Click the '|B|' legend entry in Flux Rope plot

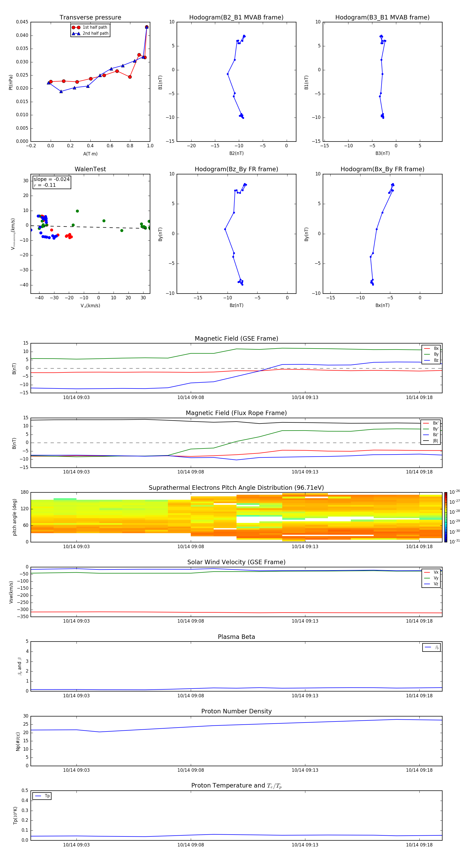pyautogui.click(x=431, y=441)
